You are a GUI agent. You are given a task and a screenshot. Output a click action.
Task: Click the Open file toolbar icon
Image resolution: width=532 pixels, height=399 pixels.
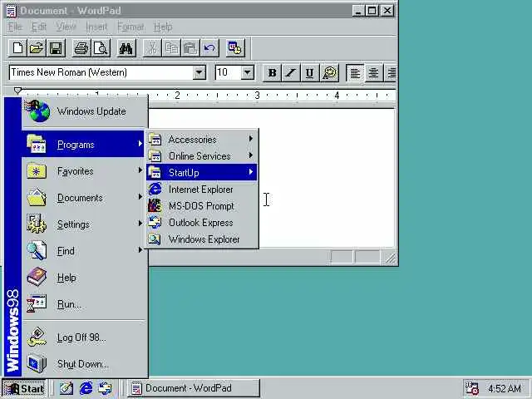pyautogui.click(x=37, y=48)
